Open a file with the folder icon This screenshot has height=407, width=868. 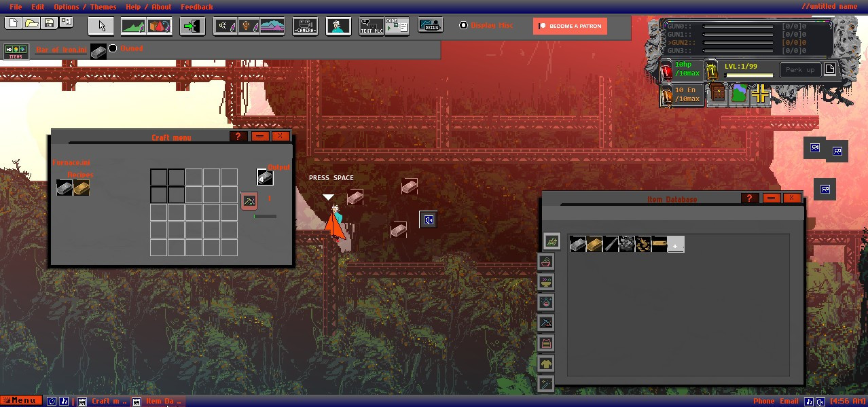point(31,23)
